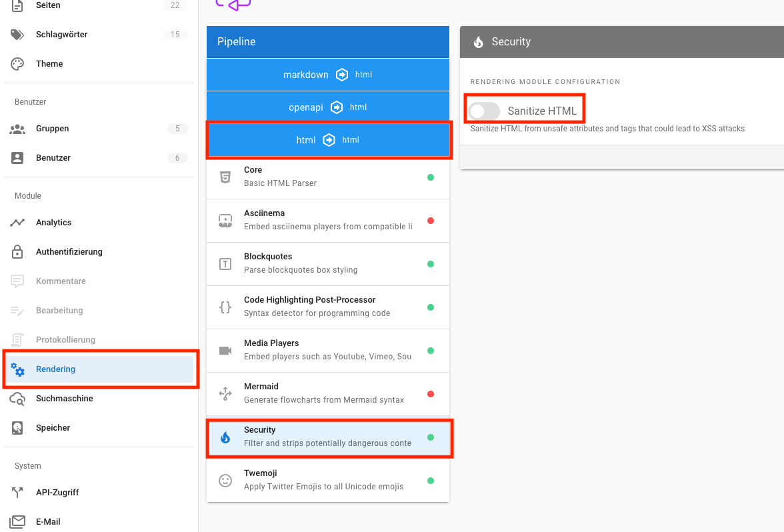Toggle Mermaid module red status dot
784x532 pixels.
point(431,394)
